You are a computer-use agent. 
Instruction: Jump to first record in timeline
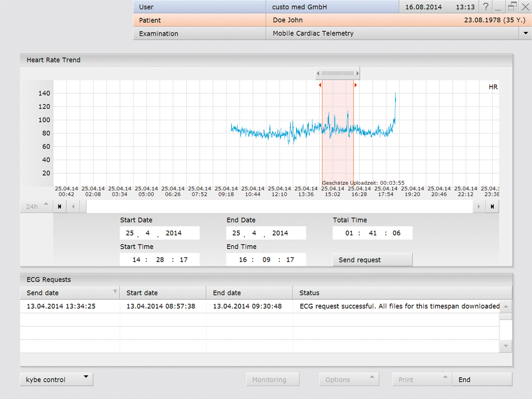59,207
